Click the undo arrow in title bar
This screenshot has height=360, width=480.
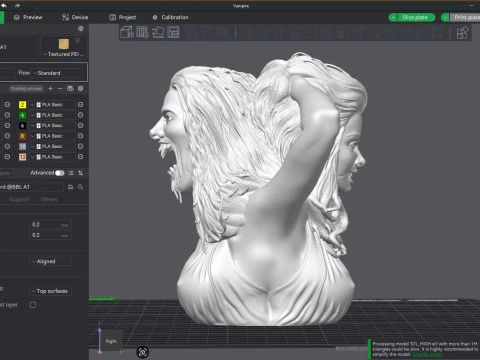4,5
